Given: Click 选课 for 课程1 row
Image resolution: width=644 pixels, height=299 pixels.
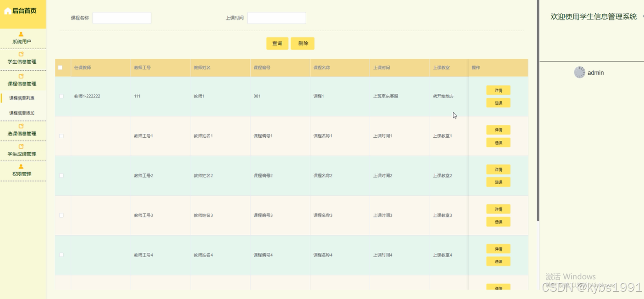Looking at the screenshot, I should pos(498,103).
